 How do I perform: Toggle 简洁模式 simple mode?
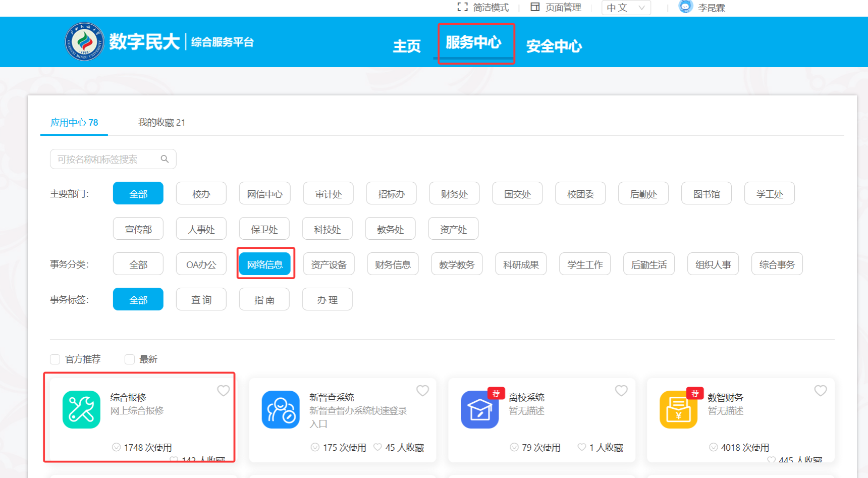[483, 8]
